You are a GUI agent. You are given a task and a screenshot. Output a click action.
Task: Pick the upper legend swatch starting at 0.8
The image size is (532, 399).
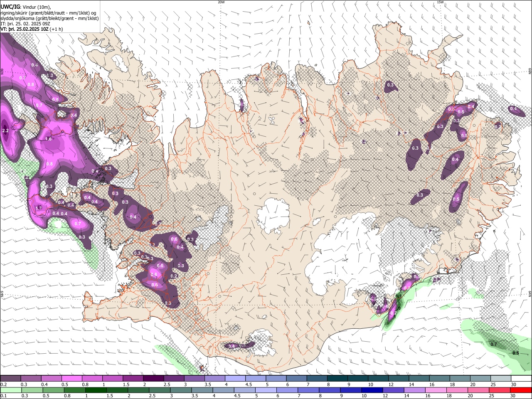coord(92,378)
